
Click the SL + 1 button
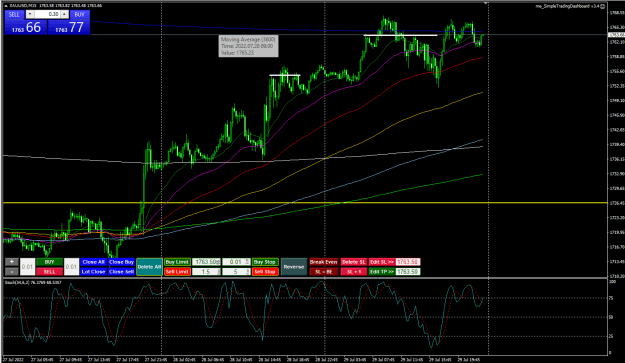(x=354, y=272)
